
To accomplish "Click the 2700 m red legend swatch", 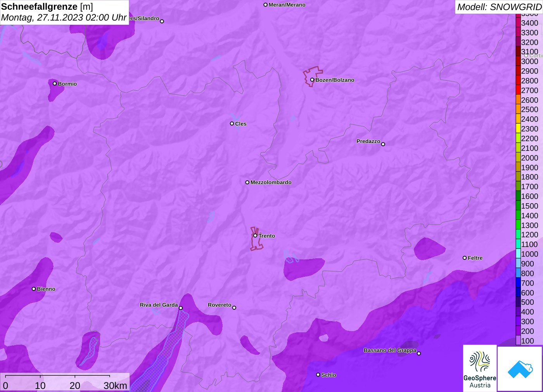I will [518, 90].
